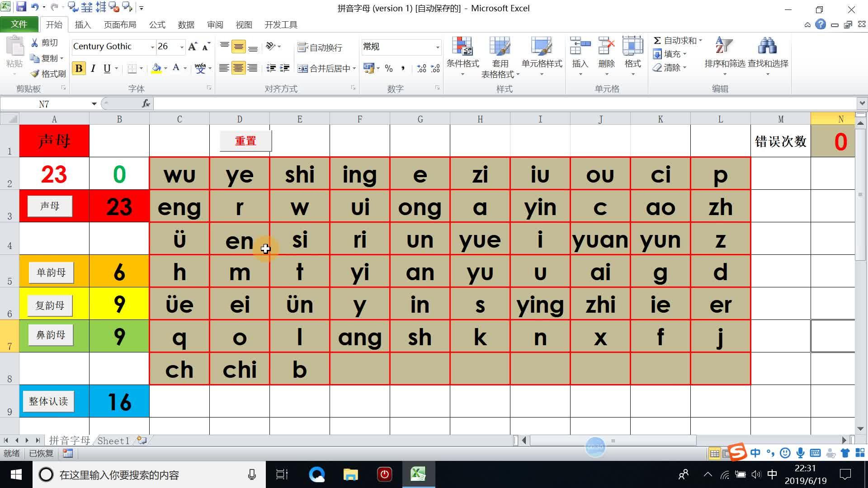This screenshot has width=868, height=488.
Task: Click the Windows Start button
Action: point(16,474)
